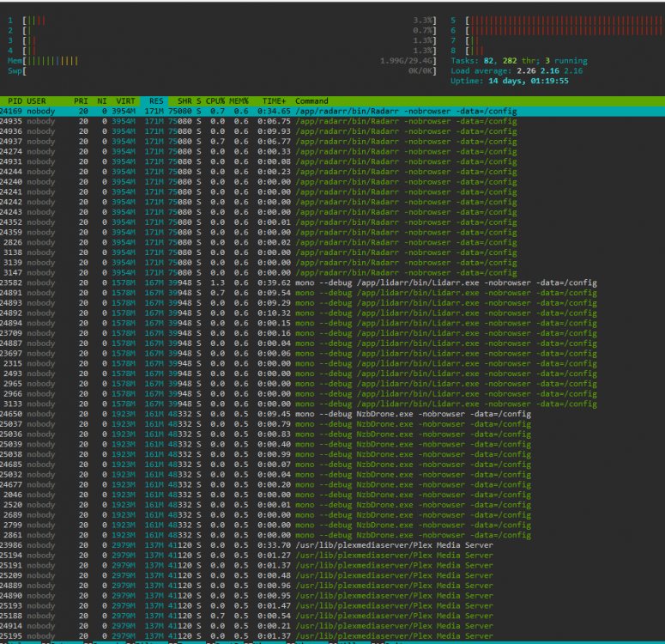Select the highlighted RES column header
665x644 pixels.
[154, 101]
